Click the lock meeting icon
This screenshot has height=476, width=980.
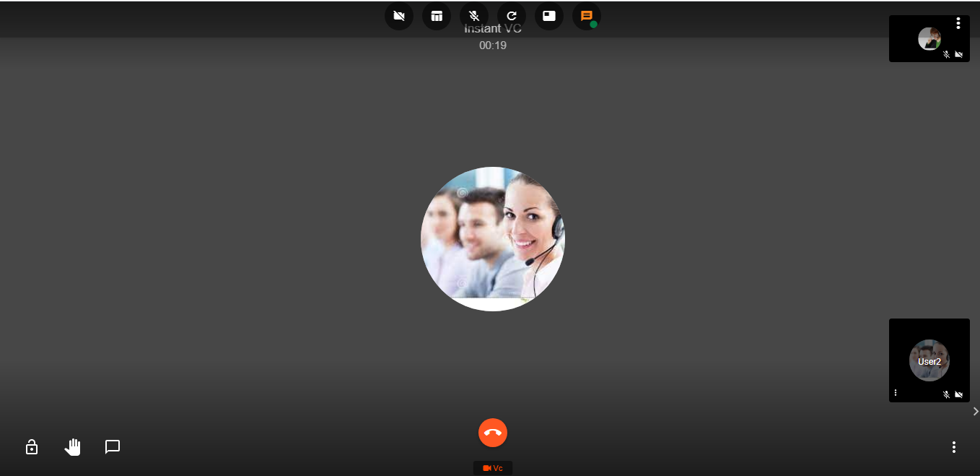32,447
